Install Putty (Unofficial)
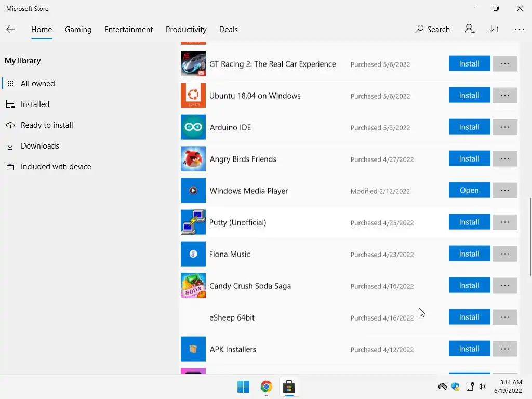Viewport: 532px width, 399px height. coord(469,222)
